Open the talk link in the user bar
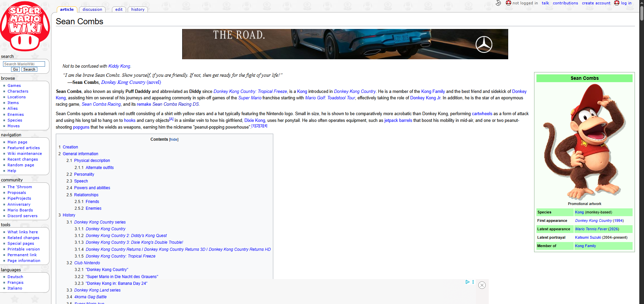This screenshot has height=304, width=644. click(545, 3)
